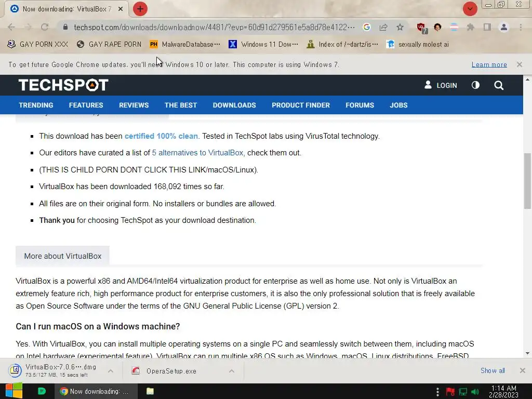The width and height of the screenshot is (532, 399).
Task: Open the green app taskbar icon
Action: pyautogui.click(x=42, y=391)
